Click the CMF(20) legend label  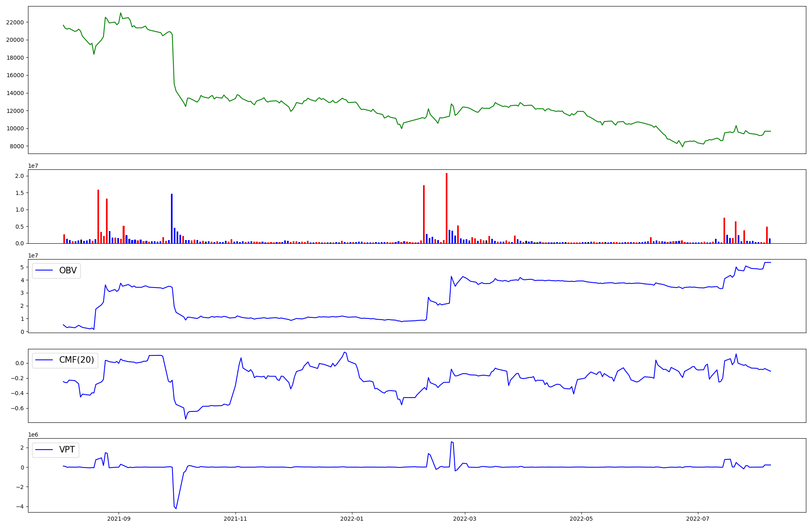click(76, 360)
